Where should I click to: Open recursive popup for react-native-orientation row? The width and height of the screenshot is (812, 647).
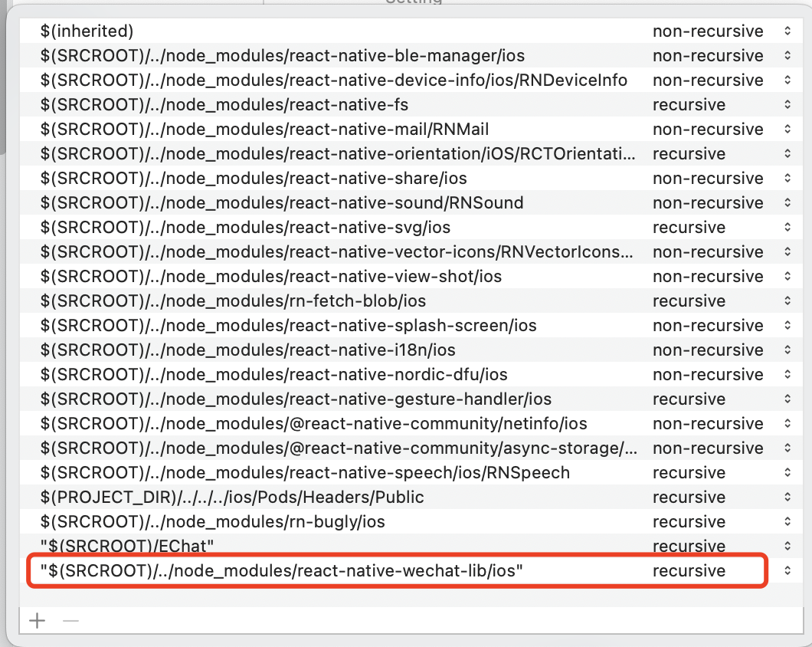click(787, 154)
